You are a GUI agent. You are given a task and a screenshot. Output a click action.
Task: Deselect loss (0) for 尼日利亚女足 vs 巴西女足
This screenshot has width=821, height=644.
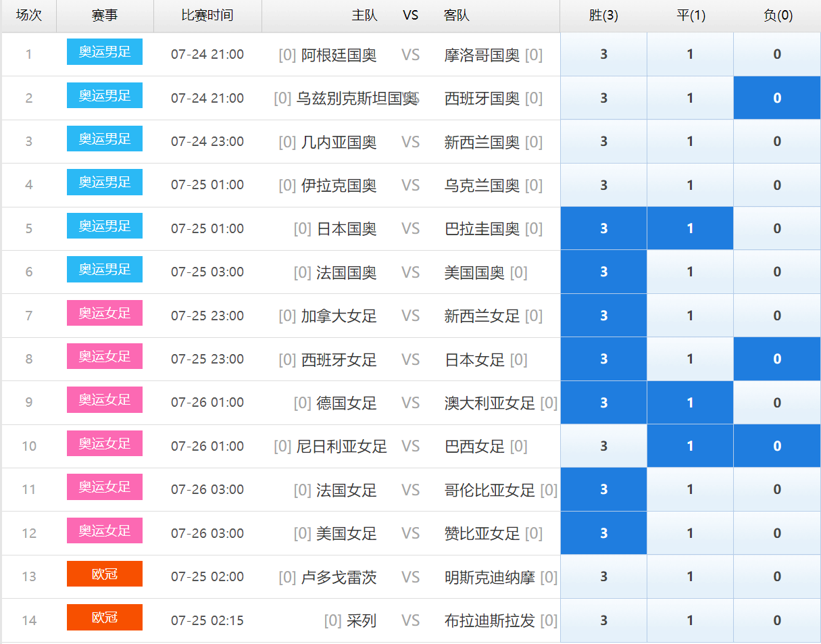(777, 446)
